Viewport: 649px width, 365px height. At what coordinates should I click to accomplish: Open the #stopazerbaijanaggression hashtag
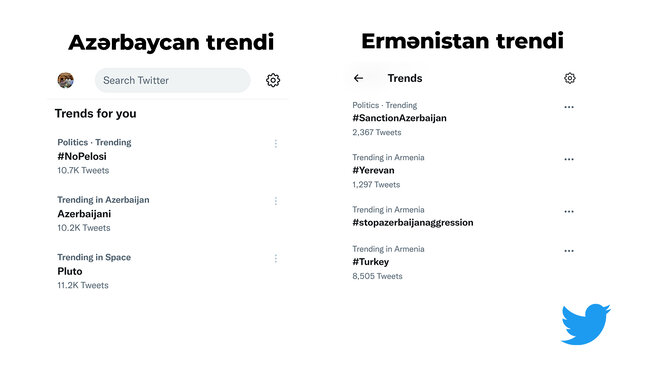point(413,223)
